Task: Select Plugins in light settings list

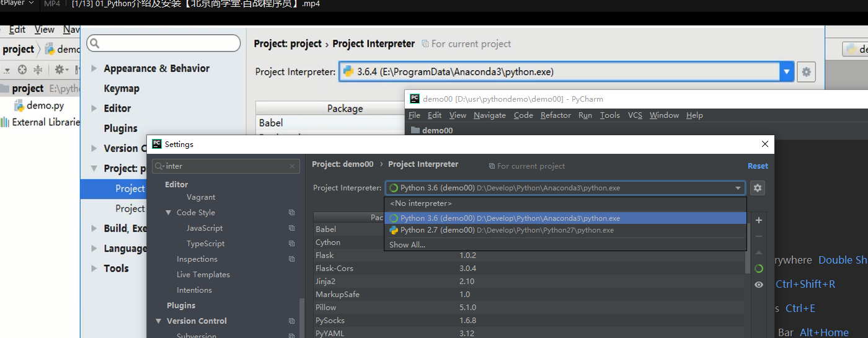Action: (121, 128)
